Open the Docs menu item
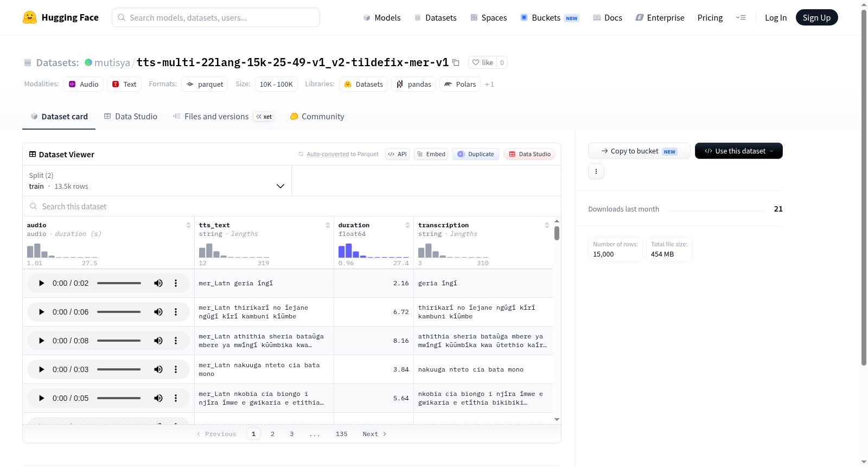This screenshot has width=868, height=467. click(607, 17)
